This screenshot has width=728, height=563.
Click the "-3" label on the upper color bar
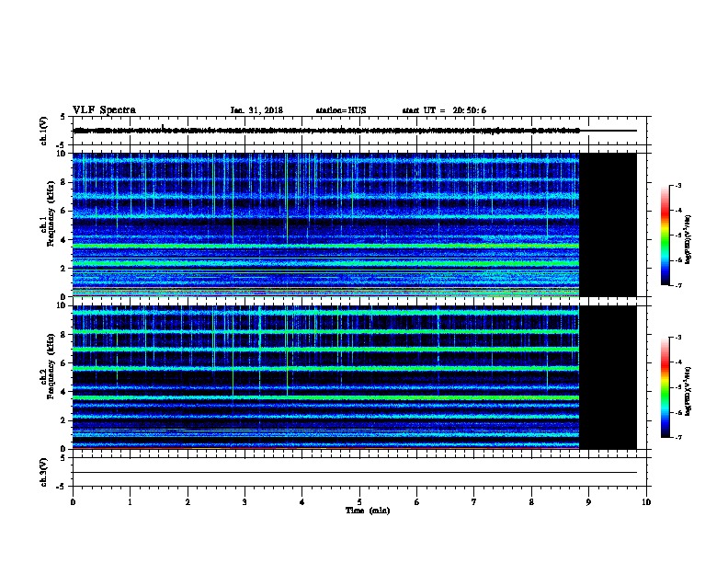678,185
